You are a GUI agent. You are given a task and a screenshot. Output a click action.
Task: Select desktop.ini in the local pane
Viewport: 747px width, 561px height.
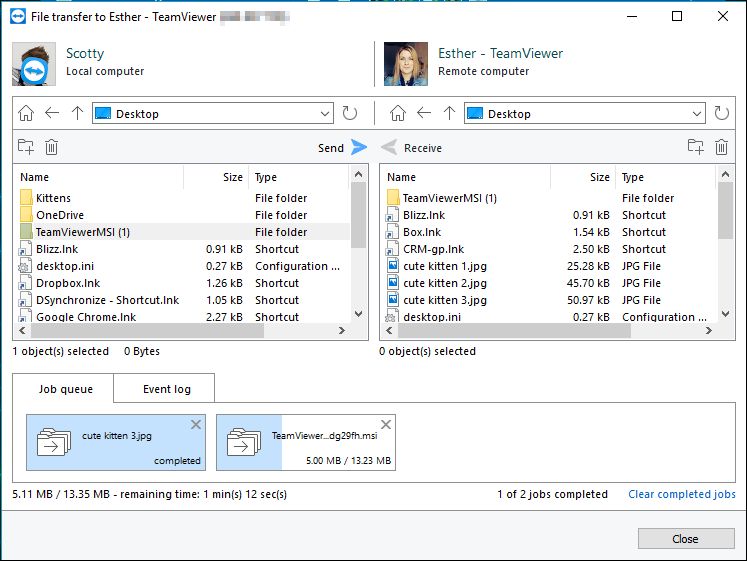(x=183, y=266)
